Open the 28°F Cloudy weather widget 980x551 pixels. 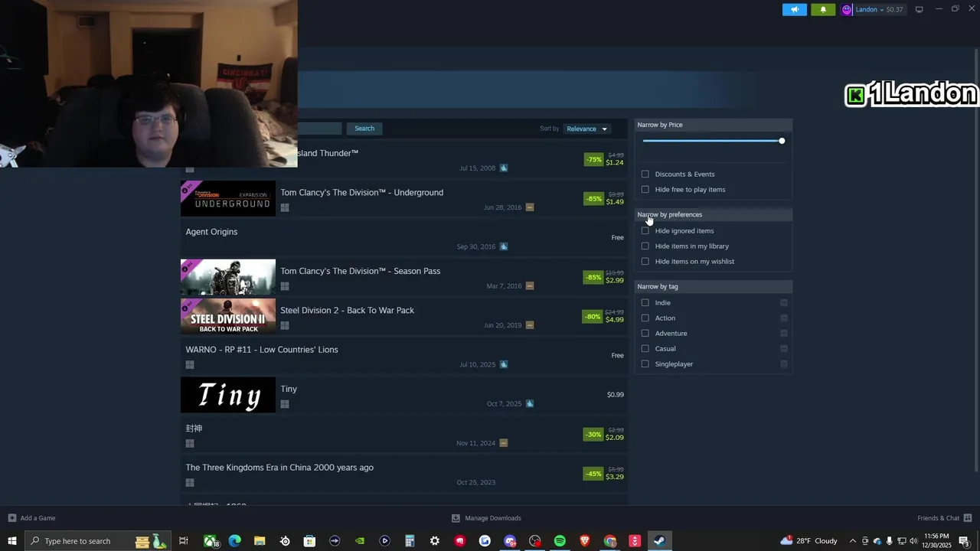coord(809,541)
